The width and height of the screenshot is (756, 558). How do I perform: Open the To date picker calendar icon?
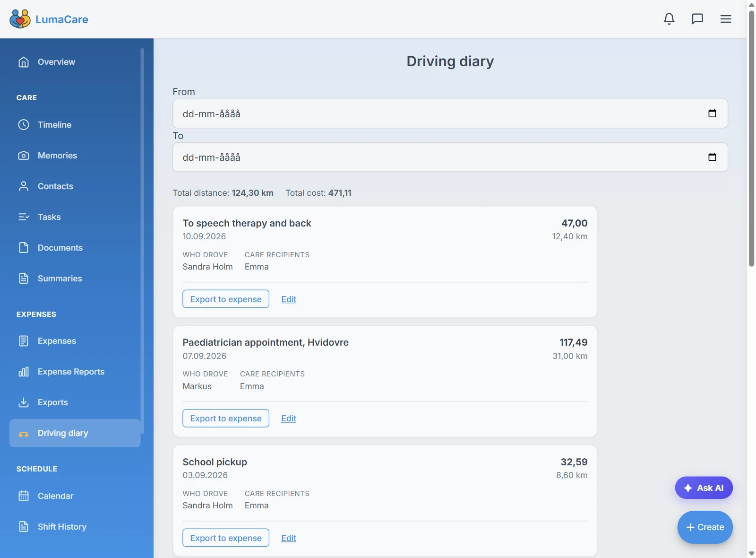(712, 157)
